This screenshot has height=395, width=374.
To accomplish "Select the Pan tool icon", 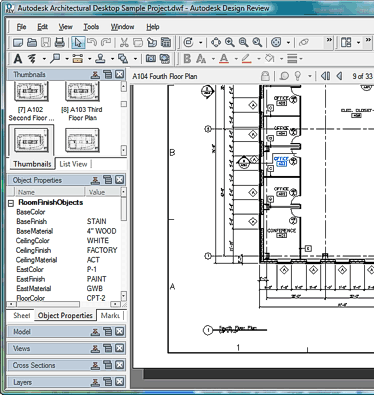I will (216, 42).
